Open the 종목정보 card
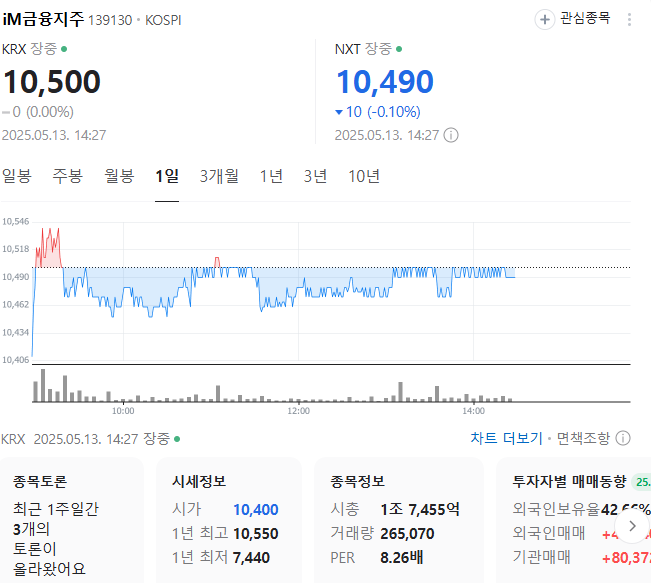 click(x=399, y=520)
